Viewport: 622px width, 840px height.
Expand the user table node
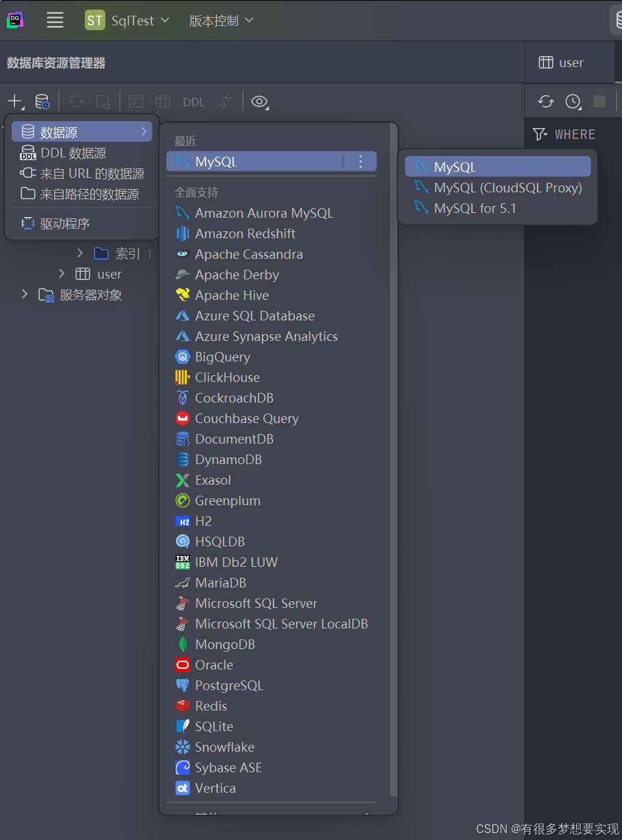(x=62, y=274)
